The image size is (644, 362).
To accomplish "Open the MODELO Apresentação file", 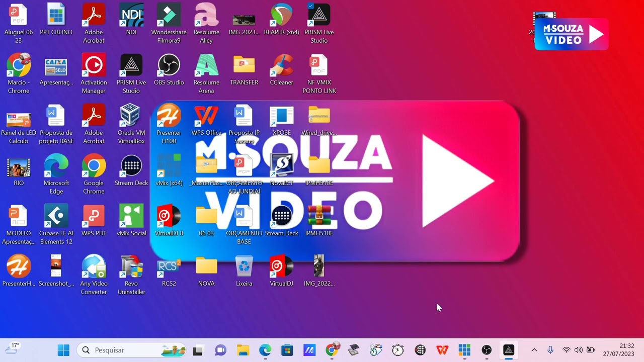I will pos(19,224).
